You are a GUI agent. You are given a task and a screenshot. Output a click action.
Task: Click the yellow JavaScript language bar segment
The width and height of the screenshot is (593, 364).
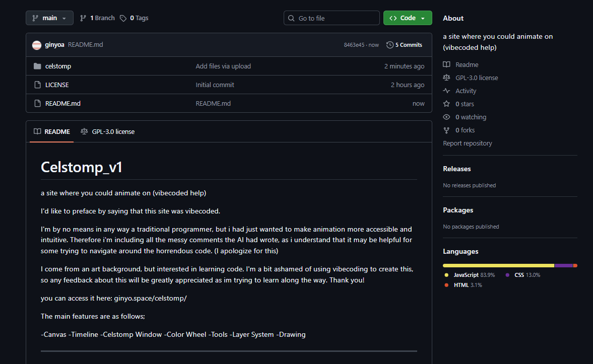pyautogui.click(x=498, y=265)
